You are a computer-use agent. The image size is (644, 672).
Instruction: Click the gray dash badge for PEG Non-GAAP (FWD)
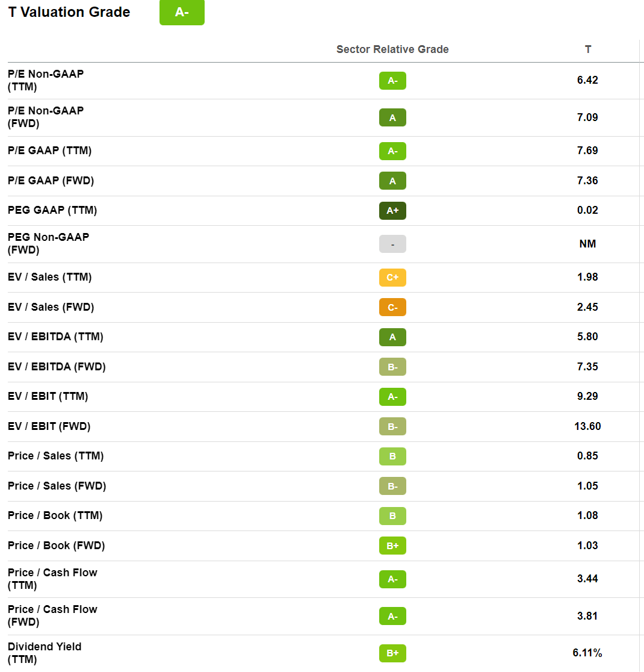[392, 244]
